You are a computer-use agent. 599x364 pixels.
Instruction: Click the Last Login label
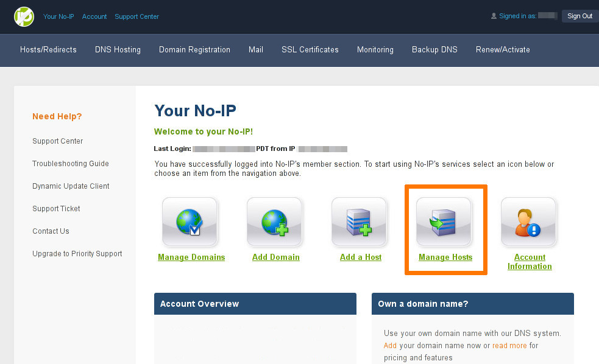pos(172,149)
